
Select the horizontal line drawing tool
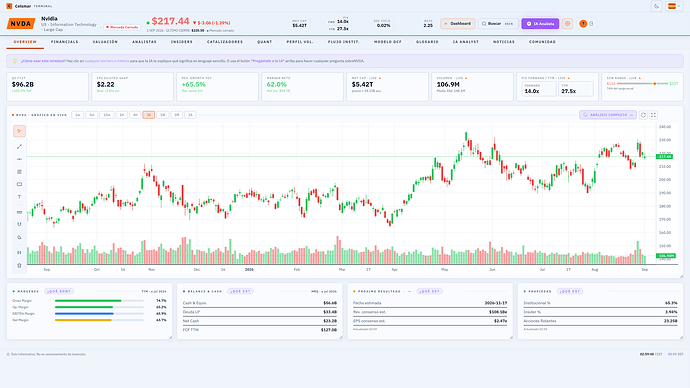click(x=19, y=159)
